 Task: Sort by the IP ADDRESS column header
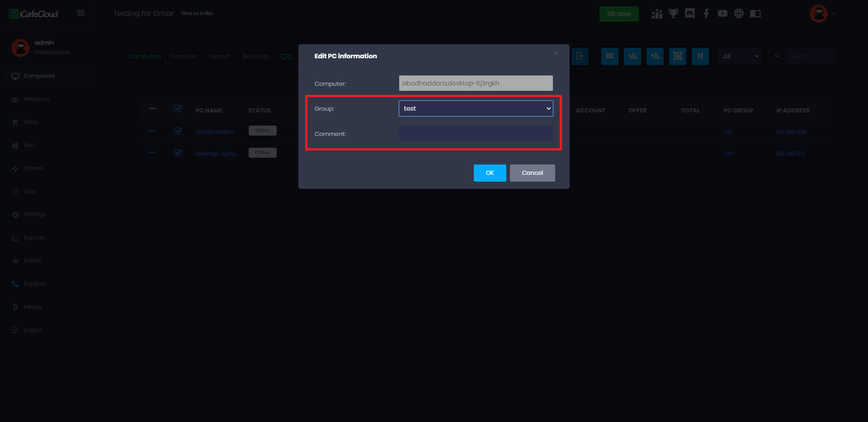tap(793, 111)
